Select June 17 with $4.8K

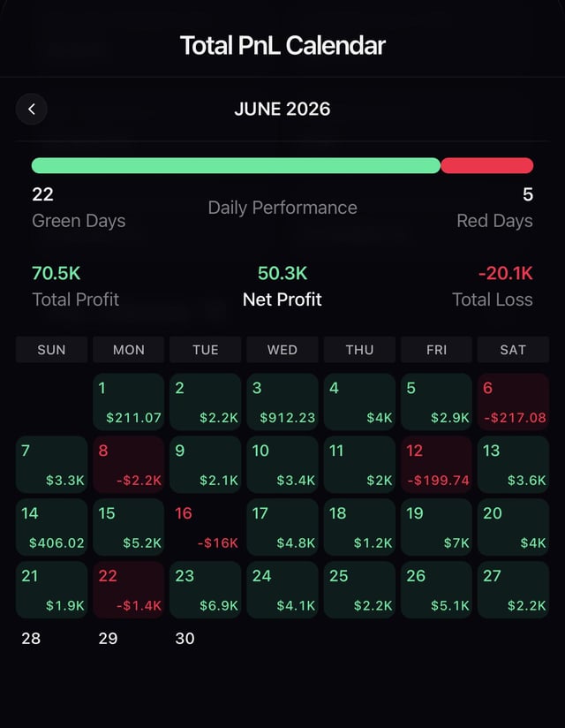(282, 527)
